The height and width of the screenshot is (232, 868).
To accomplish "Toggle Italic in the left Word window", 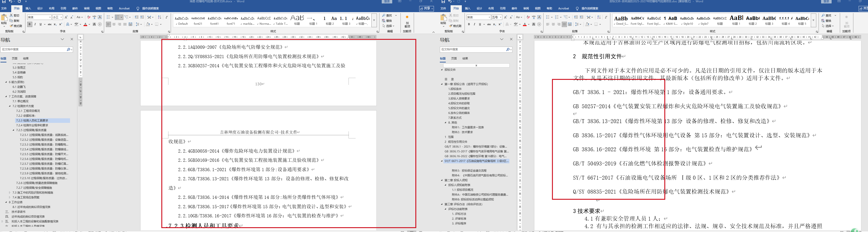I will 35,24.
